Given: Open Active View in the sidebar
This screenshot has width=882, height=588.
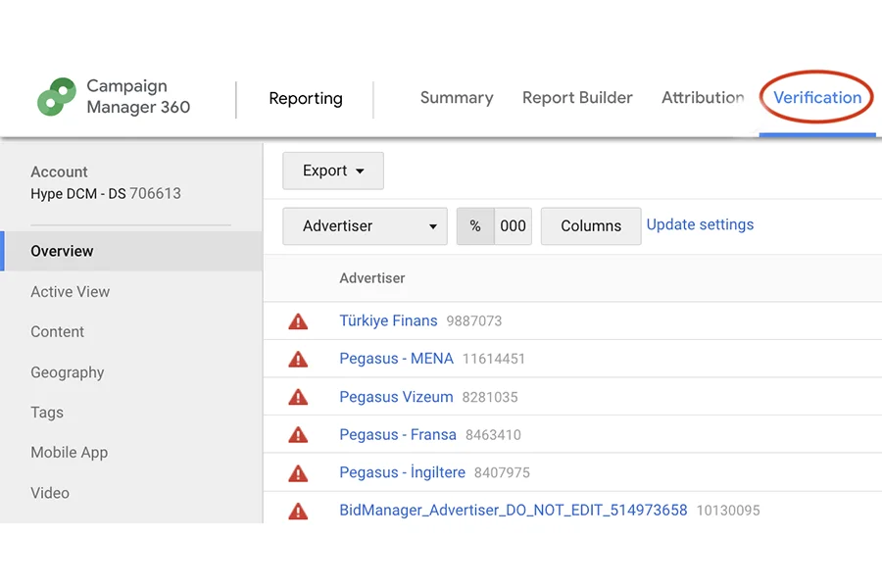Looking at the screenshot, I should tap(71, 291).
